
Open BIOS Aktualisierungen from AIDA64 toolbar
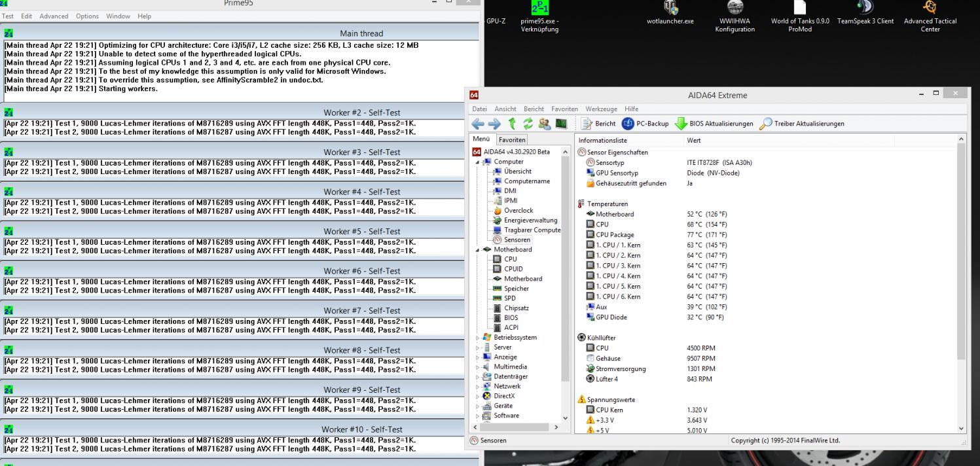[x=714, y=124]
